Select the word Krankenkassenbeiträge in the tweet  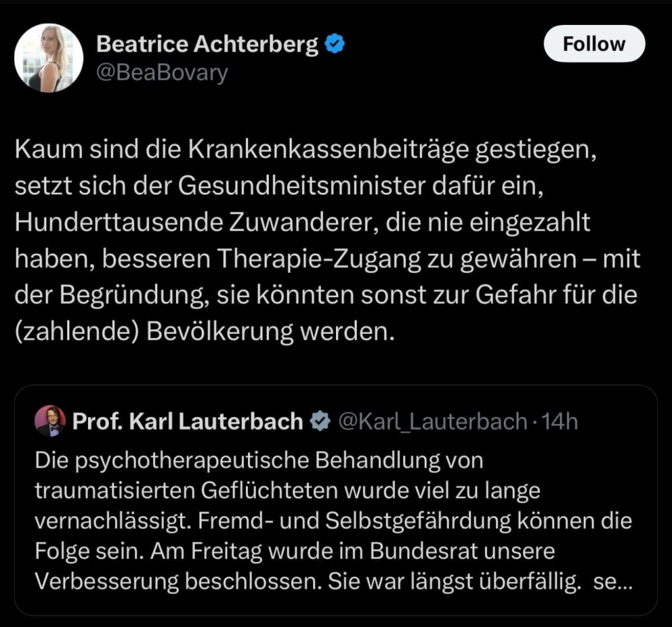(329, 150)
